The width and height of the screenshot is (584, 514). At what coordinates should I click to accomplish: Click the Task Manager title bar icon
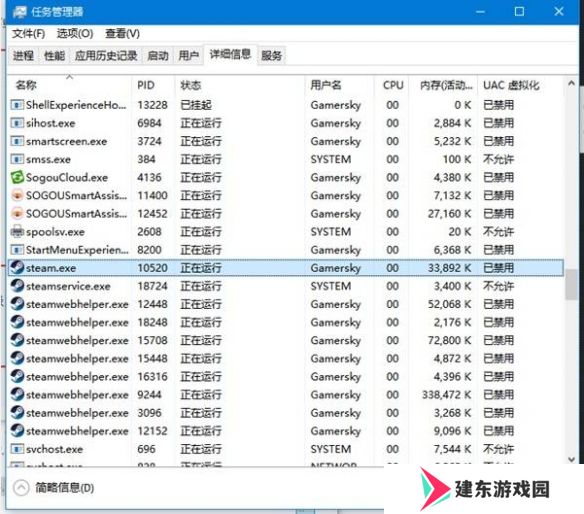click(20, 12)
